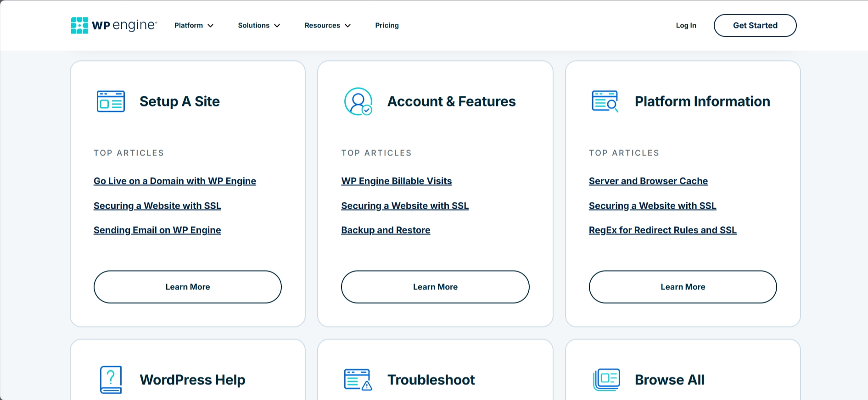
Task: Open Sending Email on WP Engine article
Action: pos(157,230)
